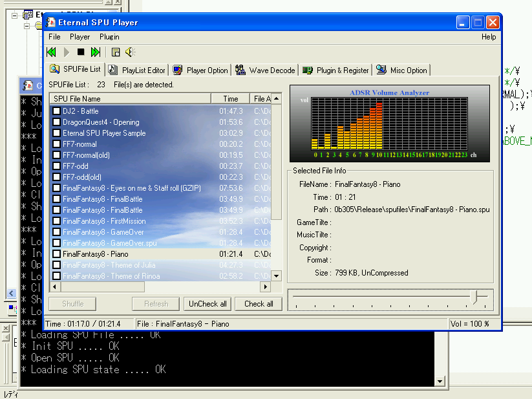Screen dimensions: 532x399
Task: Tick the Theme of Julia checkbox
Action: pyautogui.click(x=57, y=265)
